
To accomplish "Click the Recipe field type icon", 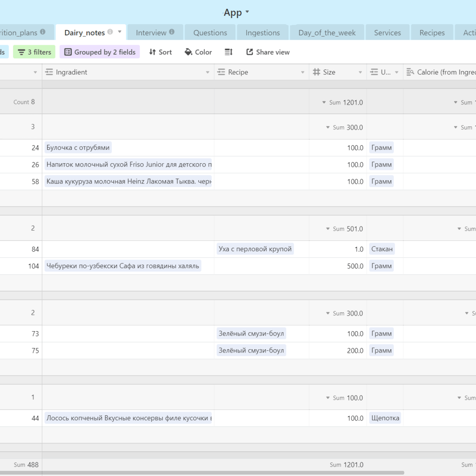I will (221, 72).
